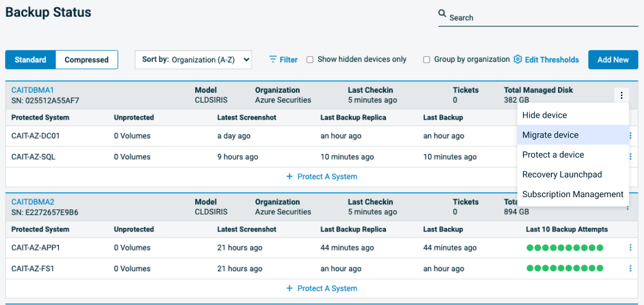Open CAITDBMA2 device three-dot menu
Screen dimensions: 644x305
click(628, 208)
